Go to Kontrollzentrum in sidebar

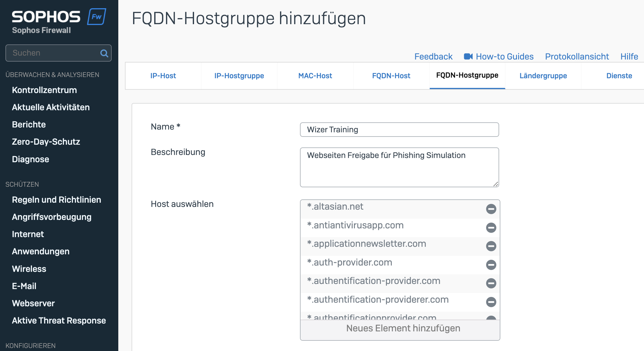[x=44, y=90]
